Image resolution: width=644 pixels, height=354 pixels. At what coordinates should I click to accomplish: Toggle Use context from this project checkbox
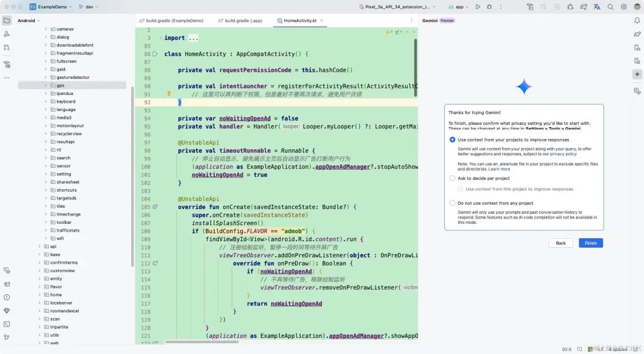tap(460, 189)
